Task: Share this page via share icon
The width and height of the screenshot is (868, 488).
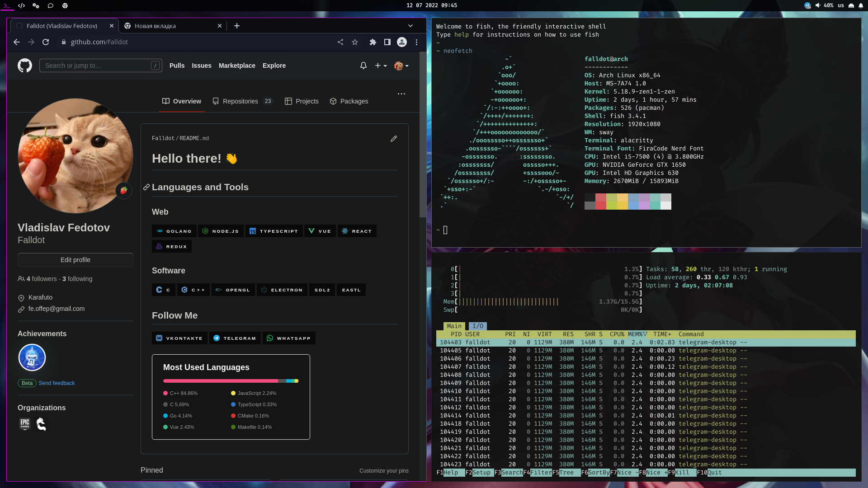Action: coord(340,42)
